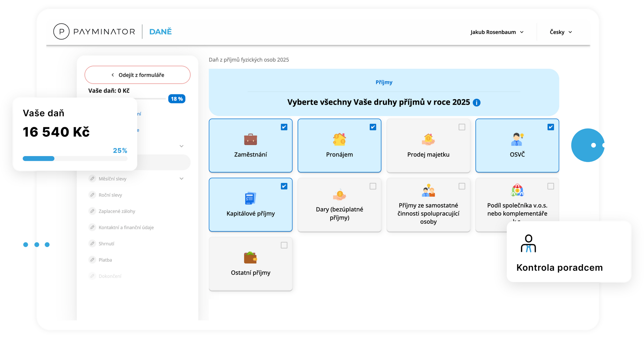Uncheck the Kapitálové příjmy checkbox

tap(284, 186)
